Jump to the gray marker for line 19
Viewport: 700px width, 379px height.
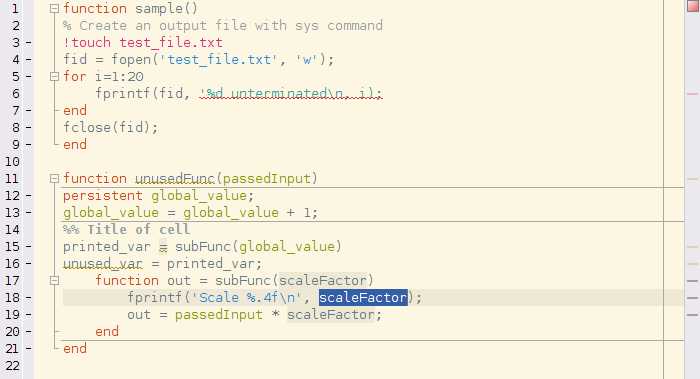click(x=692, y=315)
